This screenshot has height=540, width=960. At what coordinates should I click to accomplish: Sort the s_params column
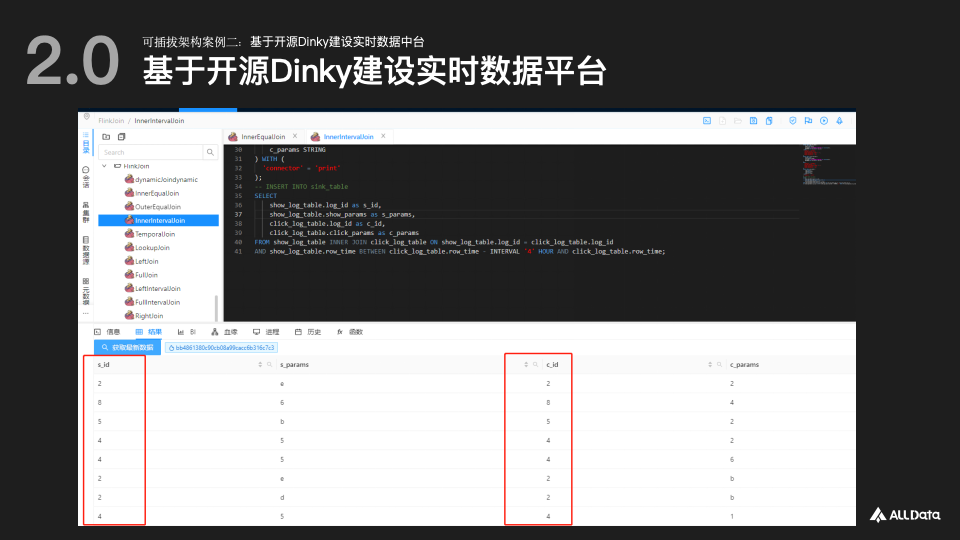click(526, 365)
